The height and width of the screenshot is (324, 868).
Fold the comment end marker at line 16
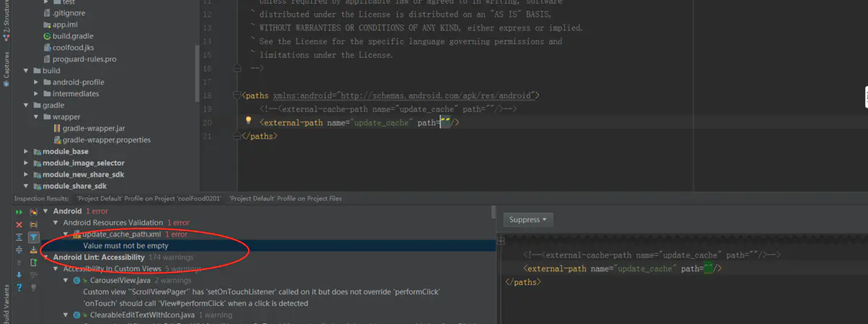[x=237, y=68]
